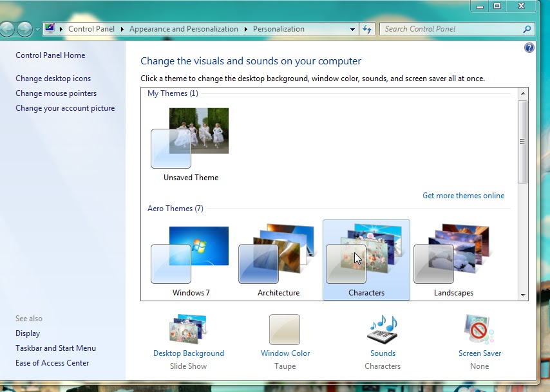This screenshot has height=392, width=550.
Task: Open Control Panel Home link
Action: [50, 55]
